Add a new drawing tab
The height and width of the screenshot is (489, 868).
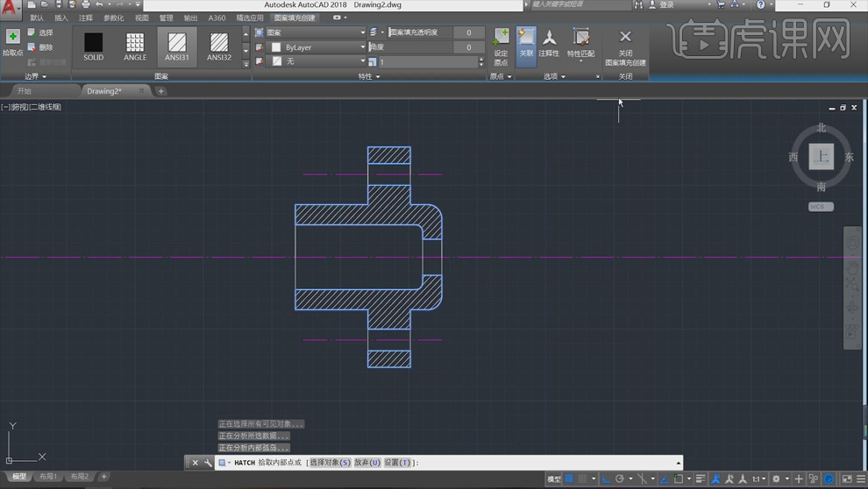(160, 91)
